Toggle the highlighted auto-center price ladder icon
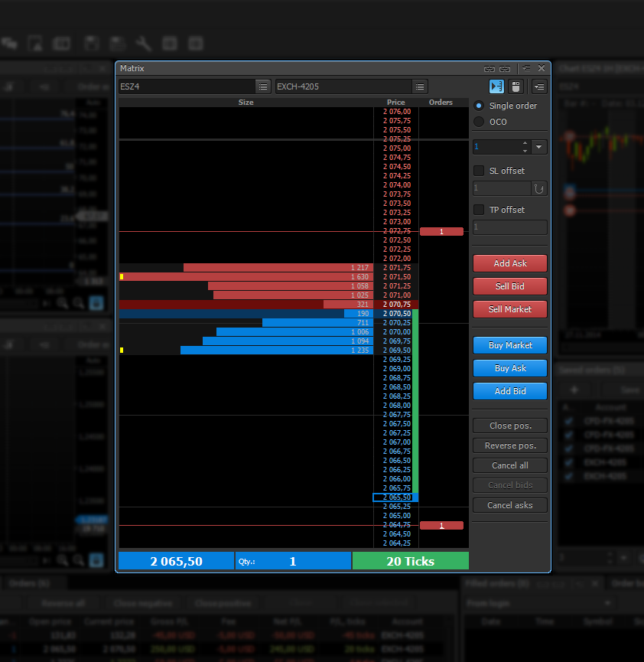 tap(496, 86)
